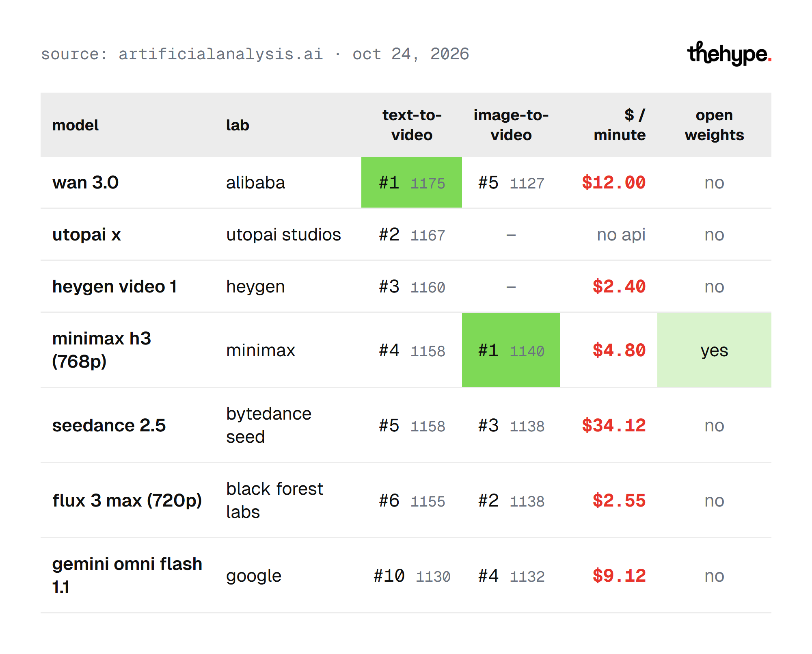
Task: Select the 'wan 3.0' model name
Action: tap(85, 182)
